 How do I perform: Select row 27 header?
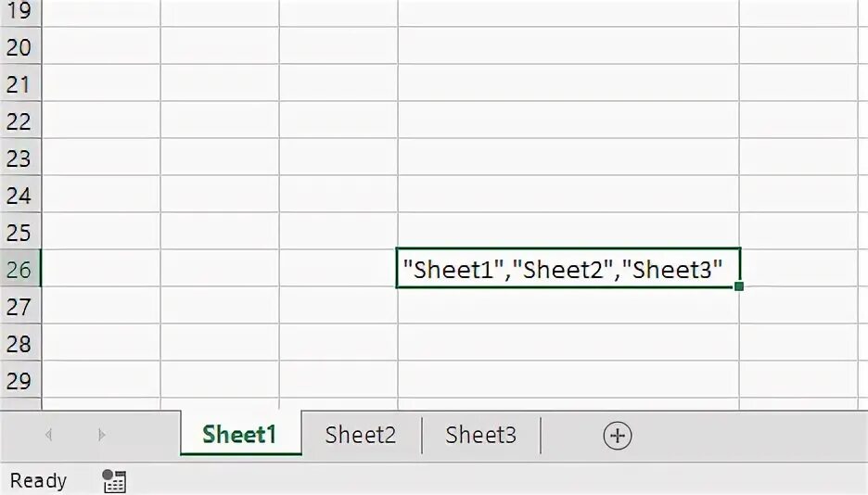(19, 306)
